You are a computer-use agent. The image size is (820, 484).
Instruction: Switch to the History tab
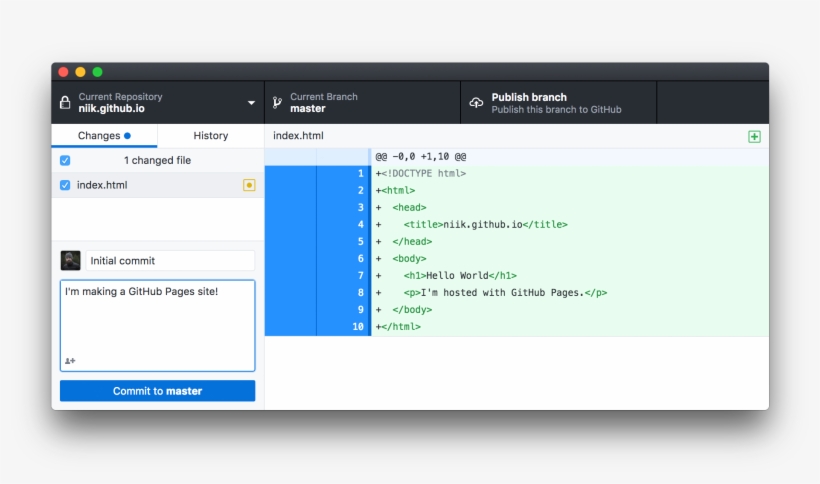[211, 136]
